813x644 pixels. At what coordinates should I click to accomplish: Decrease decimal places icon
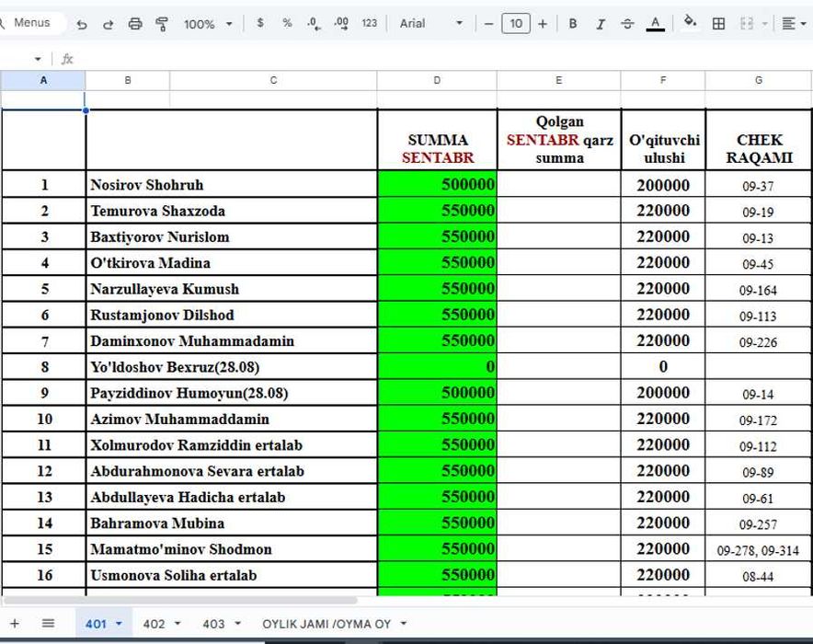[314, 23]
